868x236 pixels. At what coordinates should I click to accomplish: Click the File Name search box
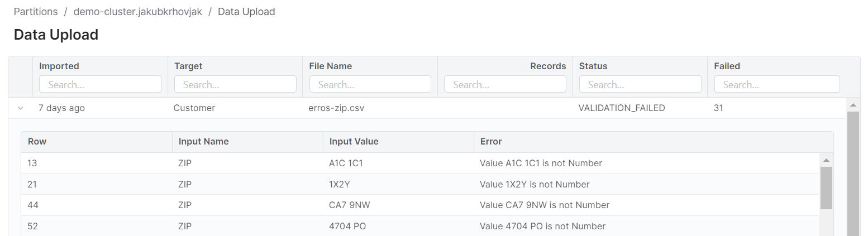370,85
